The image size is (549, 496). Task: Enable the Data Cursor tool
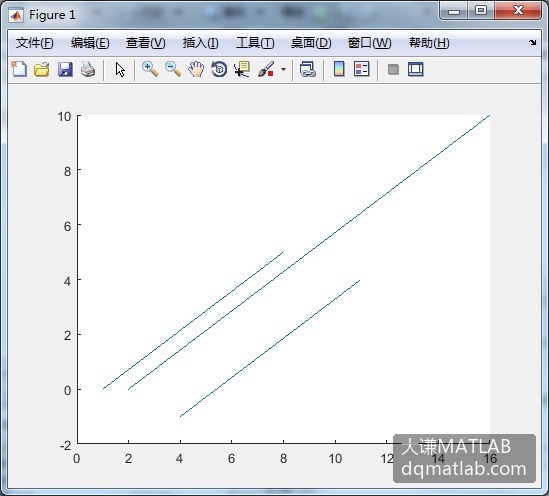coord(242,69)
